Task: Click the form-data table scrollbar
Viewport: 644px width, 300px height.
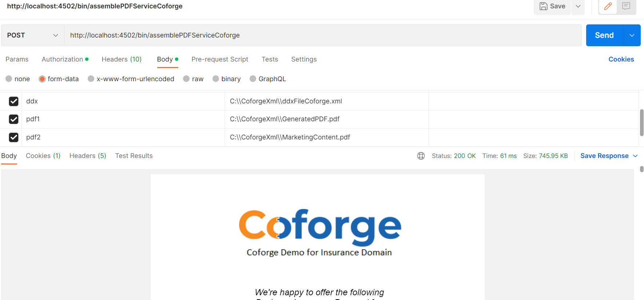Action: 642,122
